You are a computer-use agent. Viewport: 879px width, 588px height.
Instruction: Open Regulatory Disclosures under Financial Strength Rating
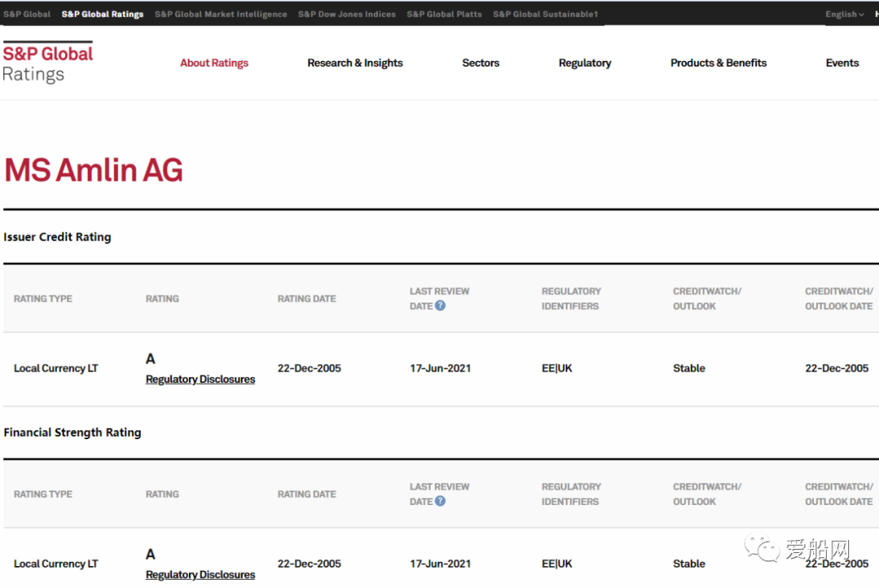tap(200, 574)
